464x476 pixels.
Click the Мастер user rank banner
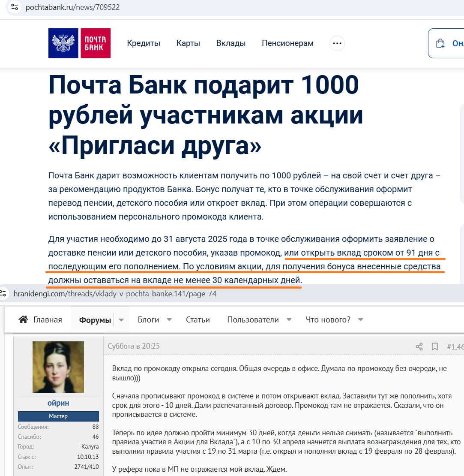point(58,416)
